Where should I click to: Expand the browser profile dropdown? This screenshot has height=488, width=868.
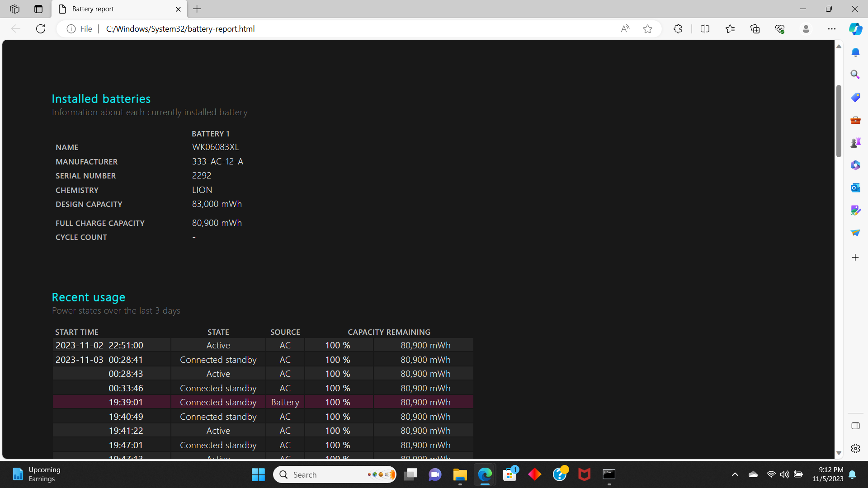807,28
